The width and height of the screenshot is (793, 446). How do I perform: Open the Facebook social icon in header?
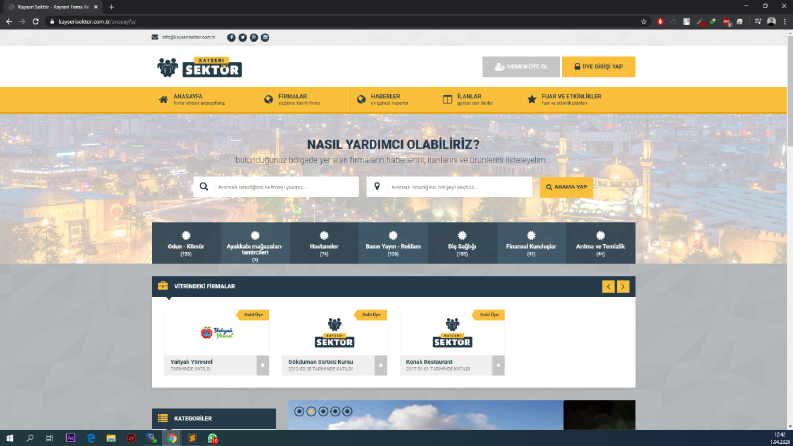[x=231, y=37]
